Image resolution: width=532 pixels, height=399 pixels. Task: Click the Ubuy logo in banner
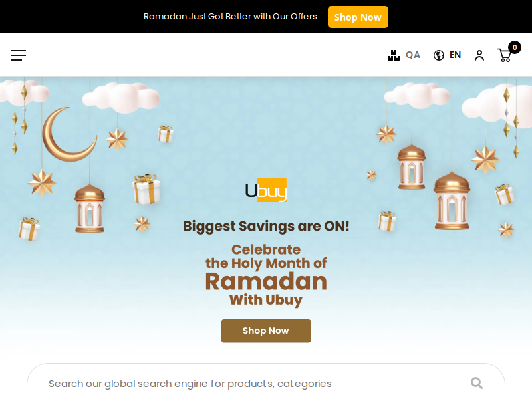point(266,190)
